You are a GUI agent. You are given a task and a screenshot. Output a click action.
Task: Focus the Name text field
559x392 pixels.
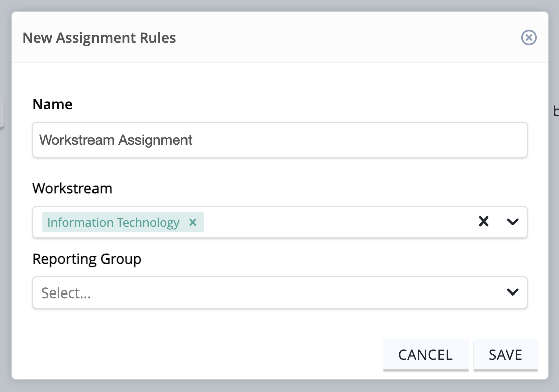click(279, 140)
